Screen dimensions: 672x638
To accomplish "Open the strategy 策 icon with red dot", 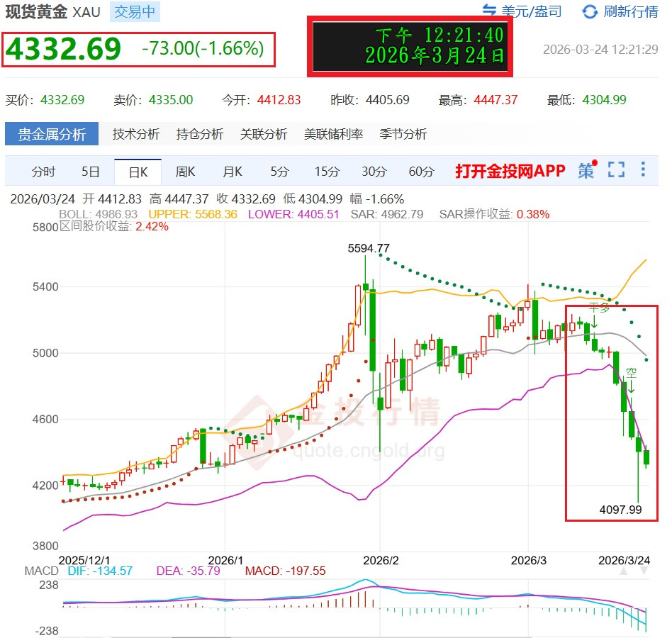I will point(587,169).
